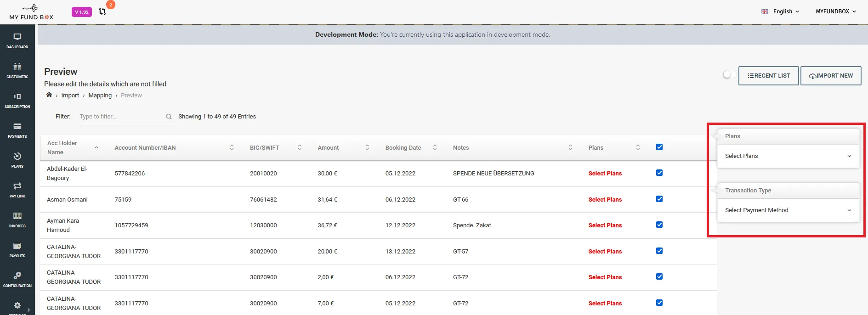This screenshot has width=868, height=315.
Task: Uncheck the Ayman Kara Hamoud row checkbox
Action: [x=659, y=225]
